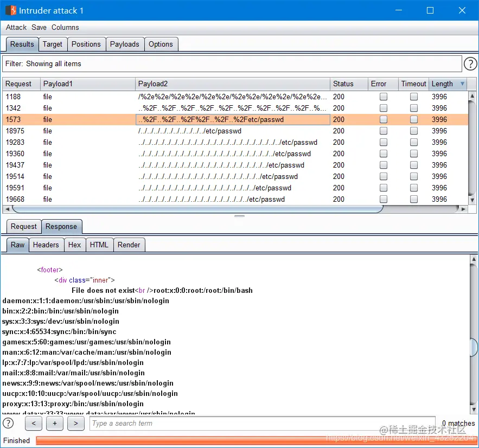This screenshot has width=479, height=448.
Task: Open the Request message tab
Action: [x=24, y=227]
